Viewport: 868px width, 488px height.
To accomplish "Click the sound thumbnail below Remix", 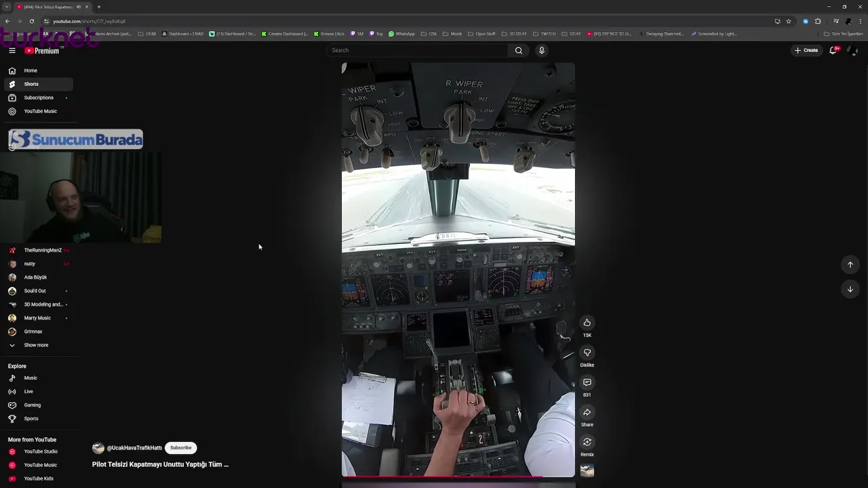I will coord(587,470).
